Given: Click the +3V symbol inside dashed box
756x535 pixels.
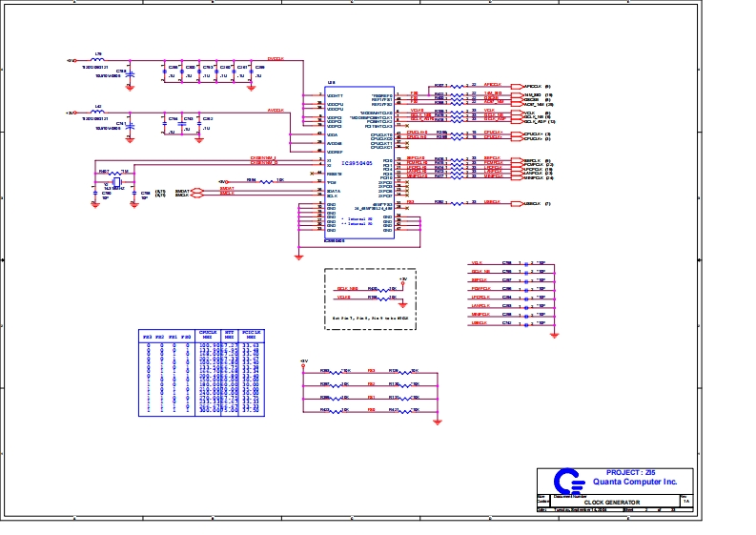Looking at the screenshot, I should (403, 280).
